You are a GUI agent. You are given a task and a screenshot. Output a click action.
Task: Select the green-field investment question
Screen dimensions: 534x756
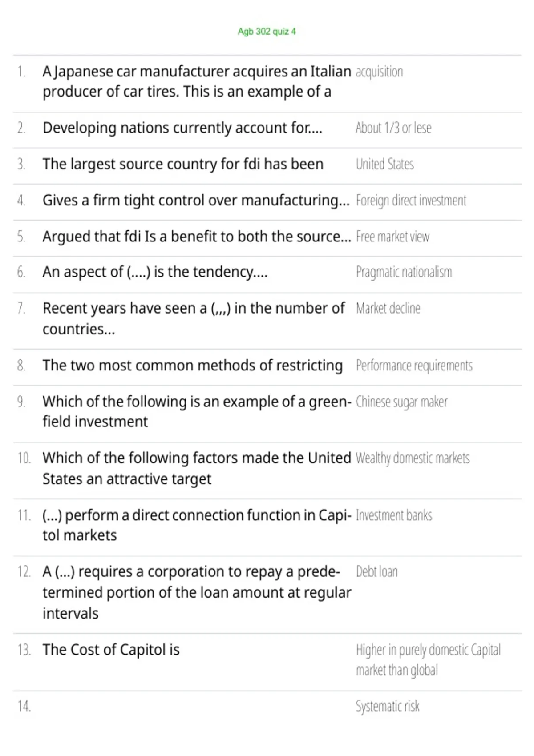pyautogui.click(x=197, y=411)
